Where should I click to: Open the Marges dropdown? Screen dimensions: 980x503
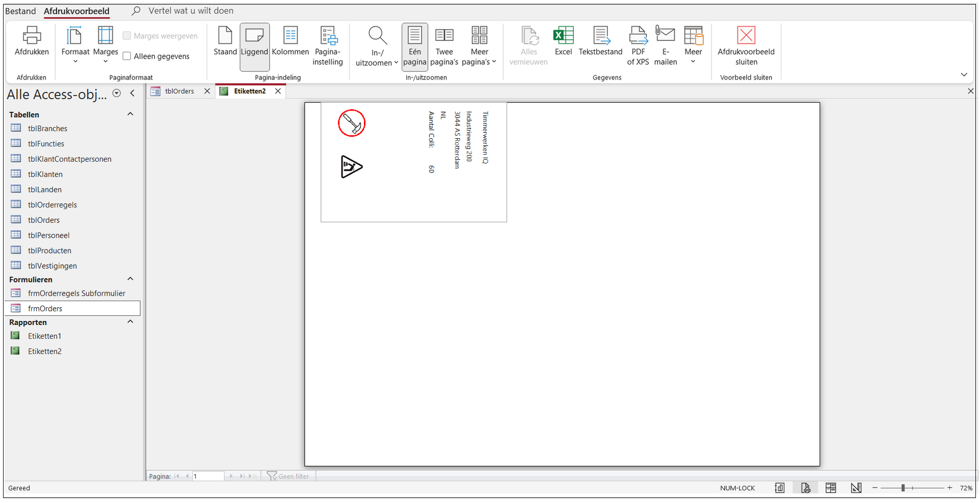point(106,45)
